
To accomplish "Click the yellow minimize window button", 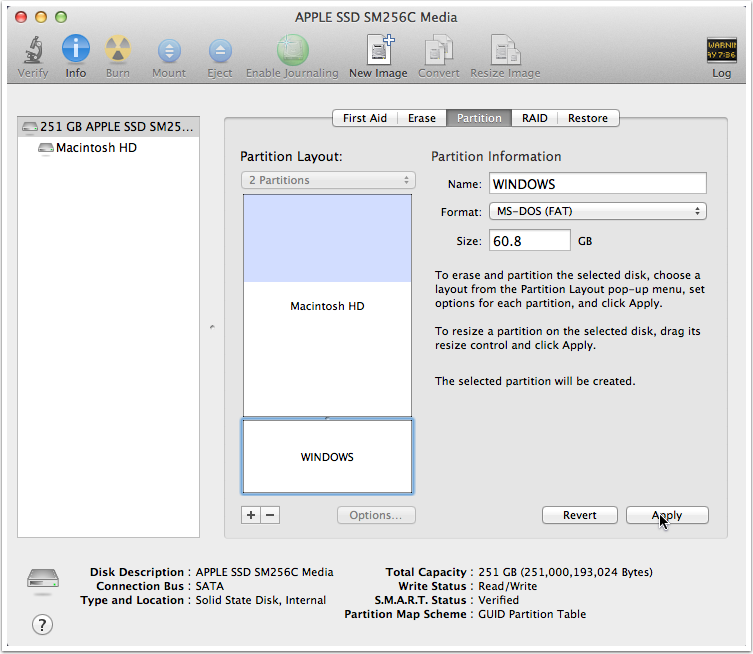I will click(x=41, y=17).
